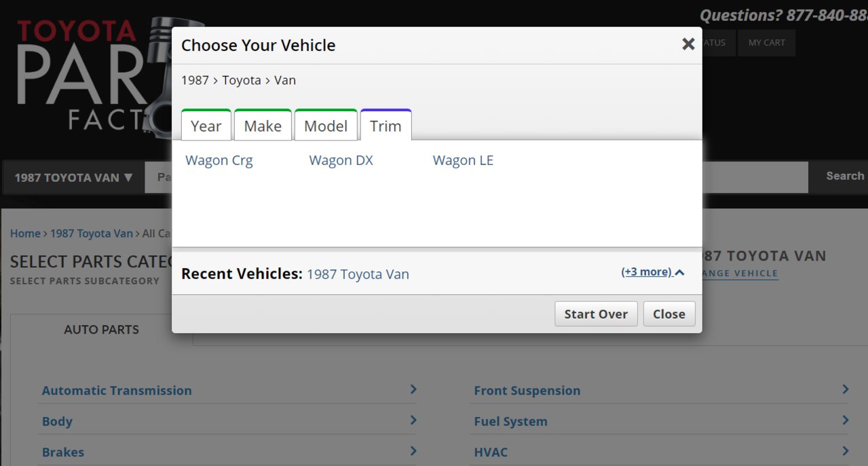The height and width of the screenshot is (466, 868).
Task: Click chevron arrow beside Automatic Transmission
Action: pyautogui.click(x=413, y=389)
